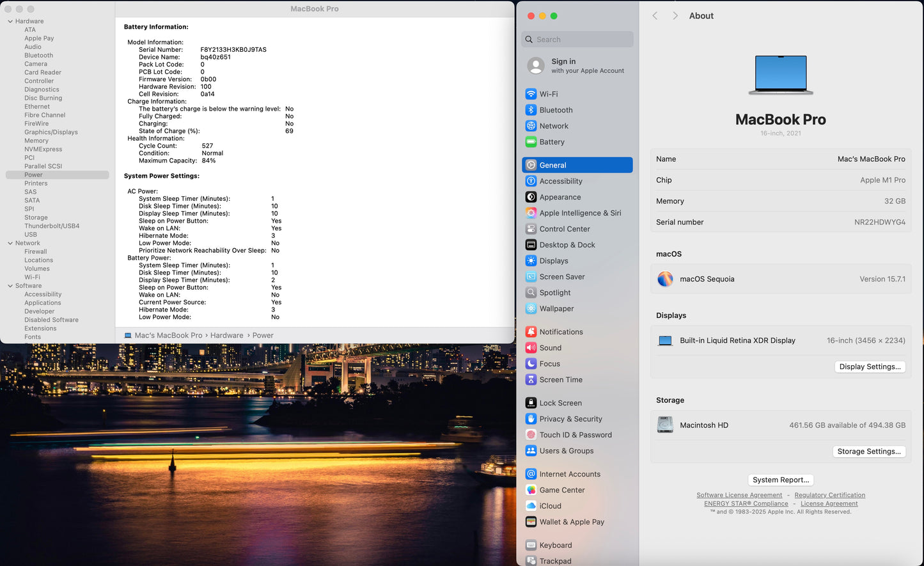Screen dimensions: 924x566
Task: Select Apple Intelligence & Siri
Action: click(x=579, y=213)
